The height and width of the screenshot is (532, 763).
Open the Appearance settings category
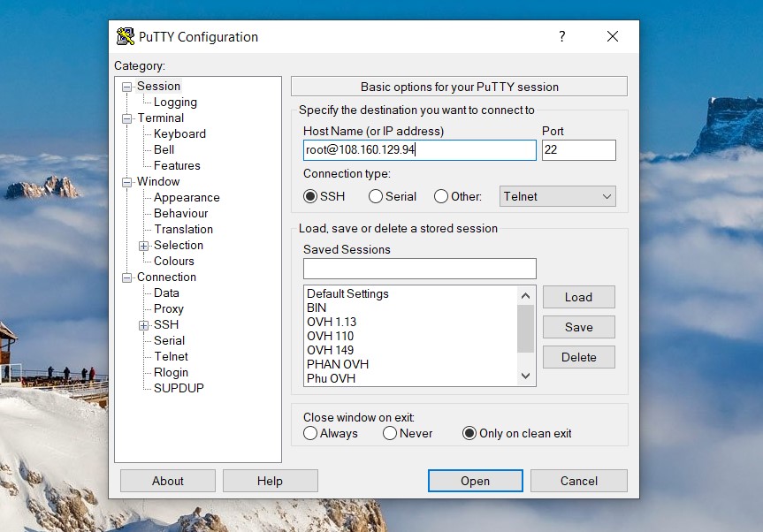pos(187,197)
